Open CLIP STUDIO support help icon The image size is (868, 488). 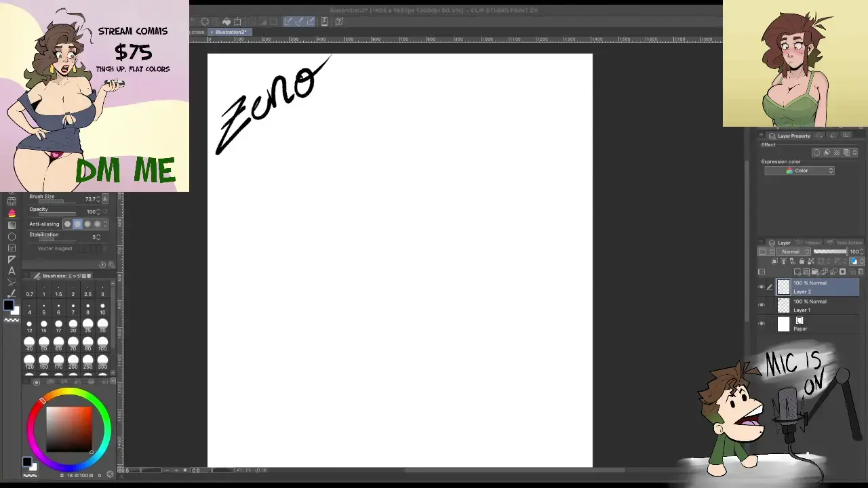click(x=339, y=22)
